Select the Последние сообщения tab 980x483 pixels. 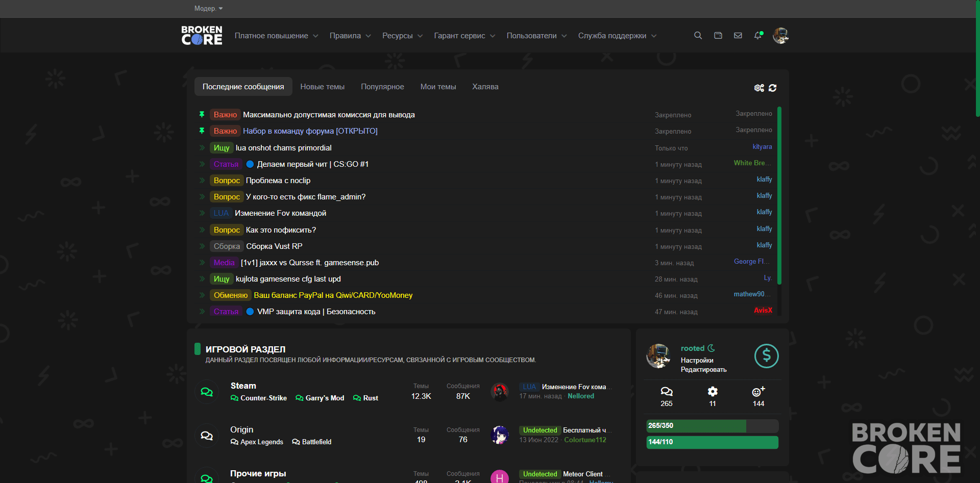point(243,87)
